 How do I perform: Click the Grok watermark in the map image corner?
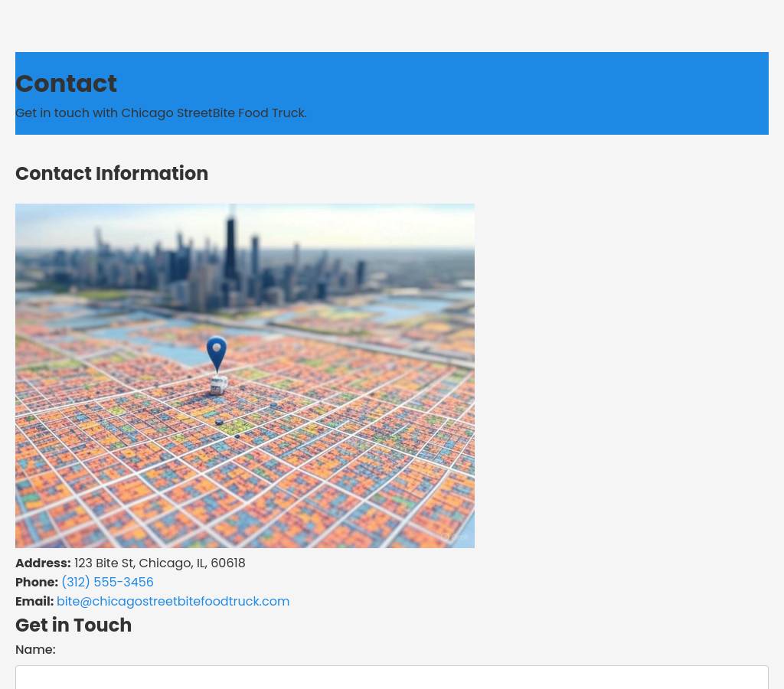pyautogui.click(x=456, y=537)
